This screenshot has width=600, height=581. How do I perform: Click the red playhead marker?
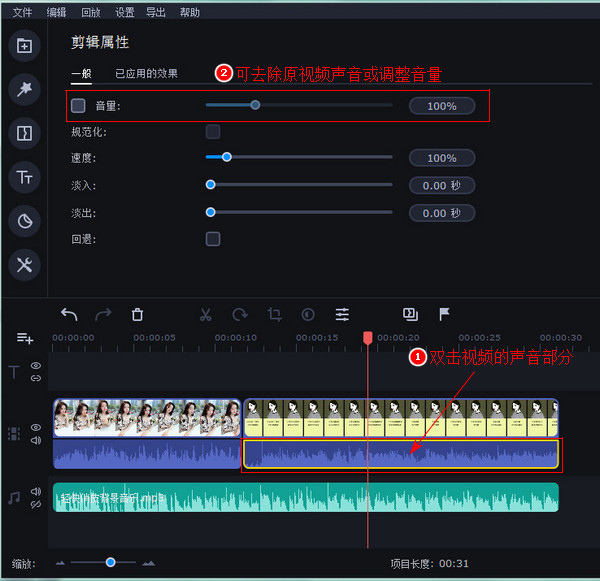click(368, 338)
